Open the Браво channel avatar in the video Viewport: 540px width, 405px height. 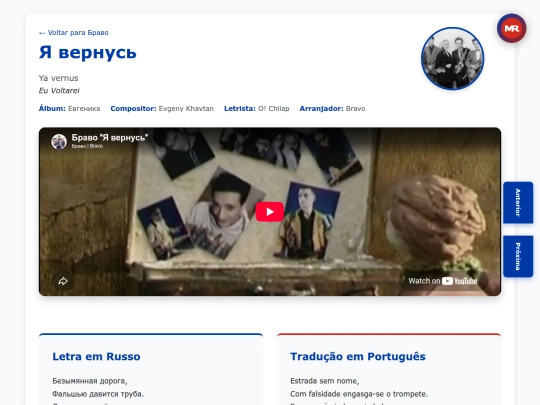59,142
